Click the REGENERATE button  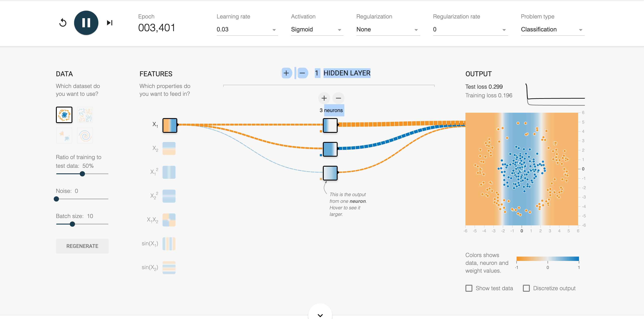point(82,246)
